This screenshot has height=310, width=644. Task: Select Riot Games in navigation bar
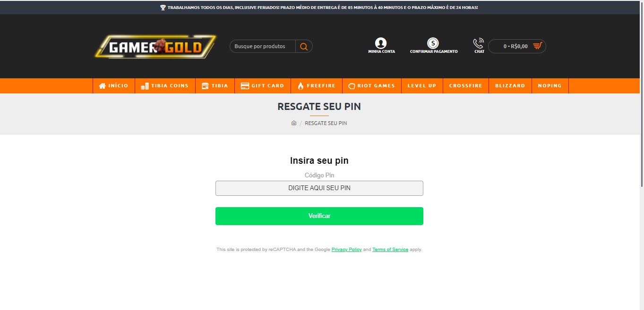point(372,86)
